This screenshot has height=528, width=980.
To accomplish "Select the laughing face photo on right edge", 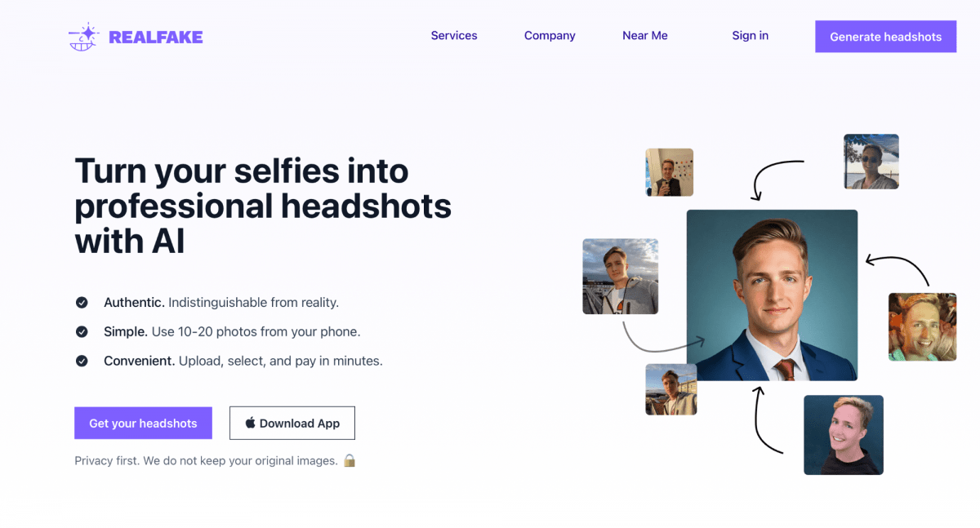I will click(x=923, y=326).
